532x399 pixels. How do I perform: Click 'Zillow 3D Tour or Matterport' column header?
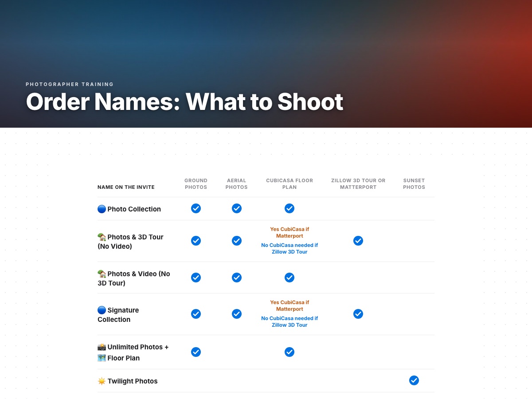(358, 184)
